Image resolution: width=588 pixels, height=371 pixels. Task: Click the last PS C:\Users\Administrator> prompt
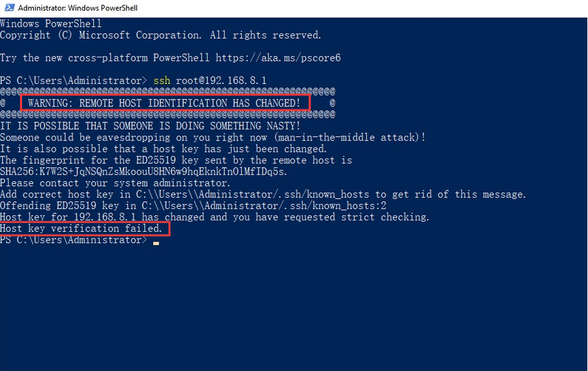(x=73, y=240)
